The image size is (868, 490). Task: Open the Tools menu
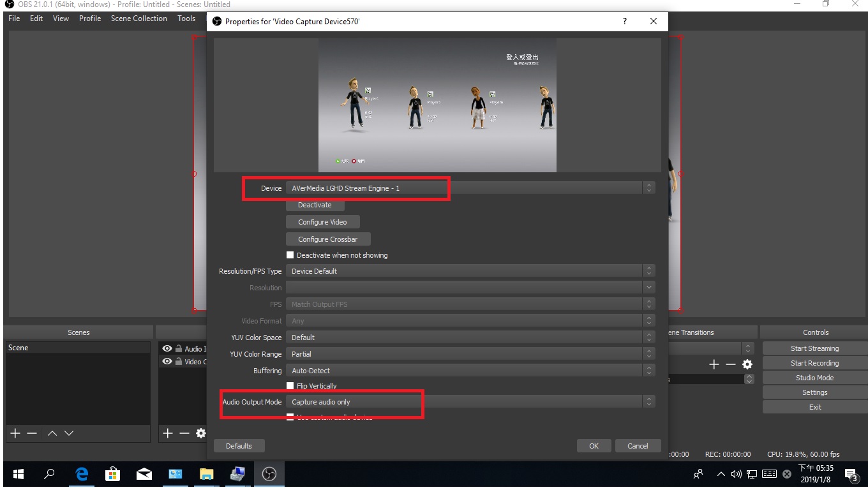[x=186, y=19]
